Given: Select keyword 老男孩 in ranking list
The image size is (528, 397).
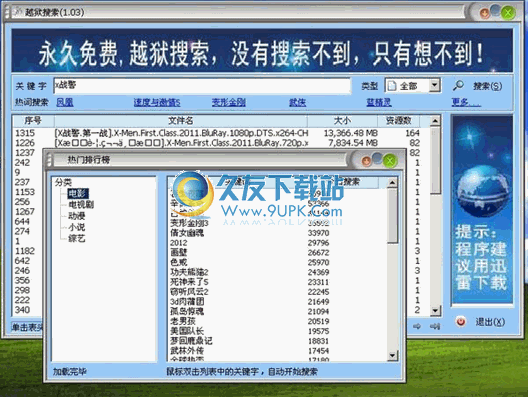Looking at the screenshot, I should point(183,321).
